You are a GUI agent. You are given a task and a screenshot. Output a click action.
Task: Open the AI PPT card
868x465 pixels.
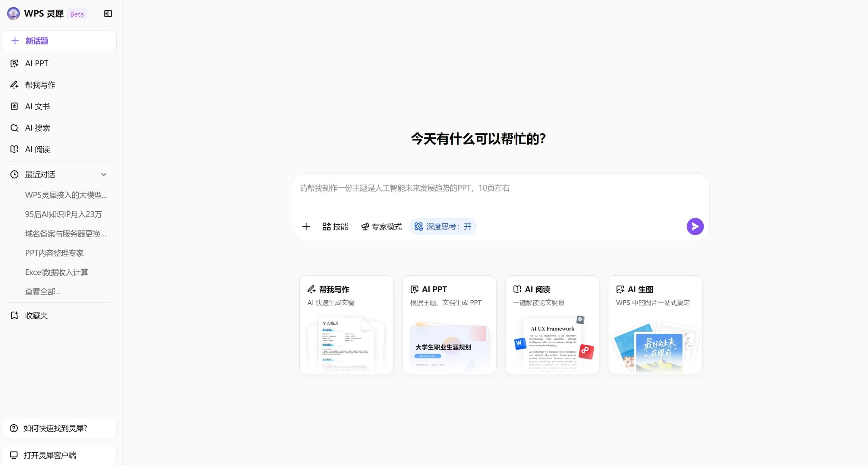pos(449,324)
